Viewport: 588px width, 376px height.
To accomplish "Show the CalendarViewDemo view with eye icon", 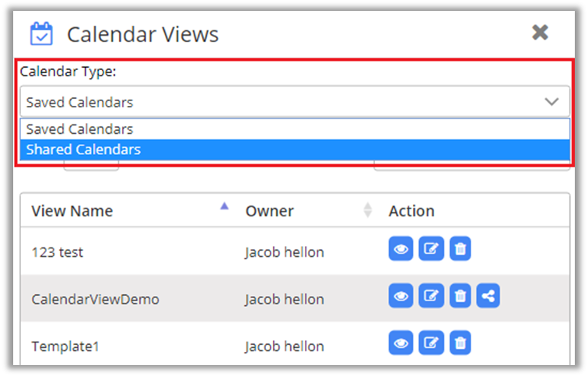I will [x=401, y=297].
